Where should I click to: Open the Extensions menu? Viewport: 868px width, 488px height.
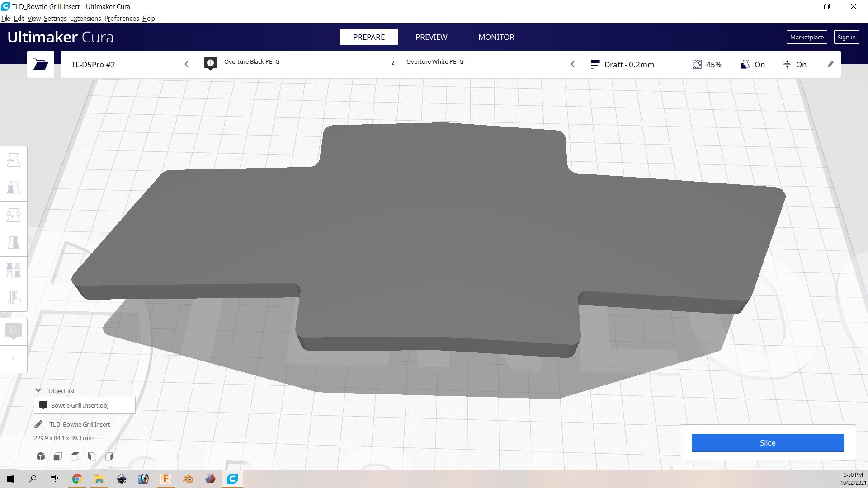coord(85,19)
